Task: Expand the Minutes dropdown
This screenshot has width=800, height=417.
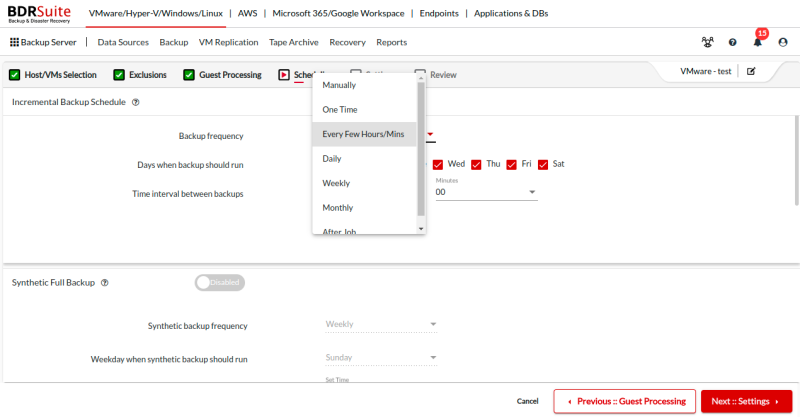Action: pyautogui.click(x=532, y=192)
